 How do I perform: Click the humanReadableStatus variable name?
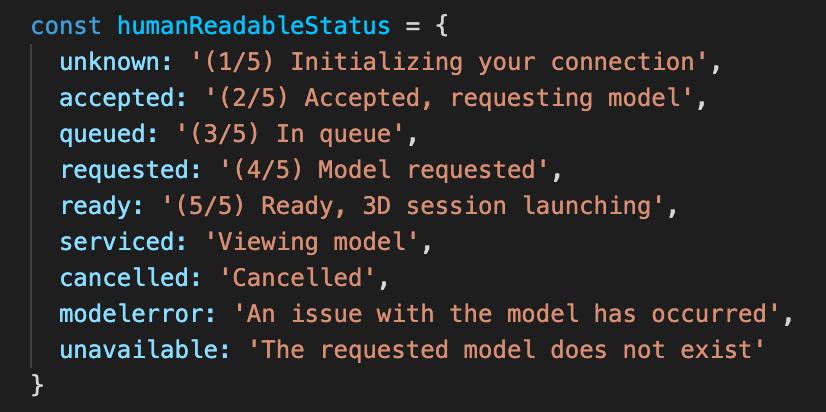click(x=253, y=26)
